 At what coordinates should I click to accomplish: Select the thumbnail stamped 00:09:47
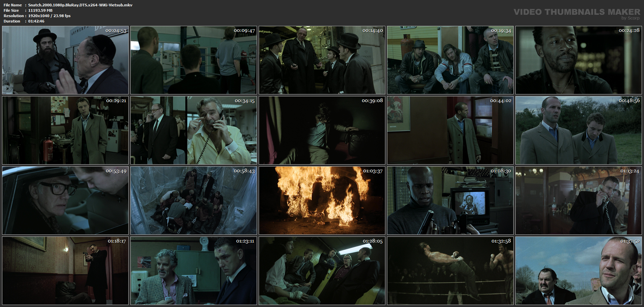[194, 60]
